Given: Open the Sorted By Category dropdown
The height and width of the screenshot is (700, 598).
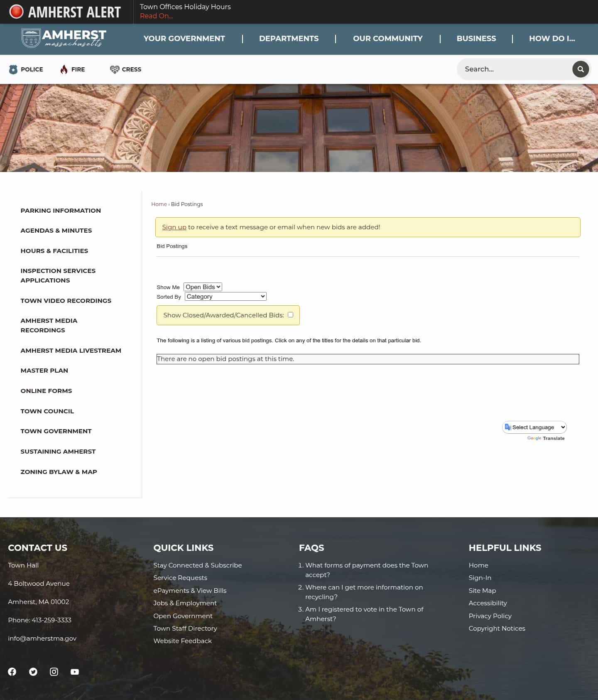Looking at the screenshot, I should click(225, 296).
